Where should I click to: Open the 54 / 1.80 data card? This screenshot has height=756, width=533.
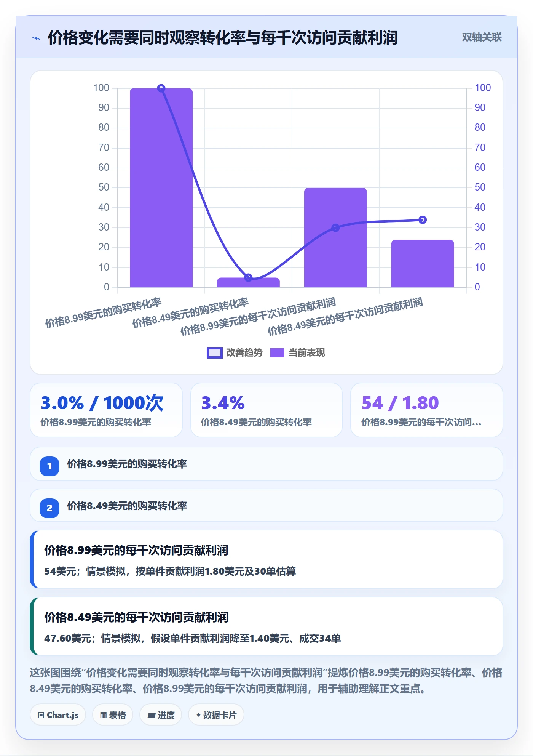click(x=427, y=410)
